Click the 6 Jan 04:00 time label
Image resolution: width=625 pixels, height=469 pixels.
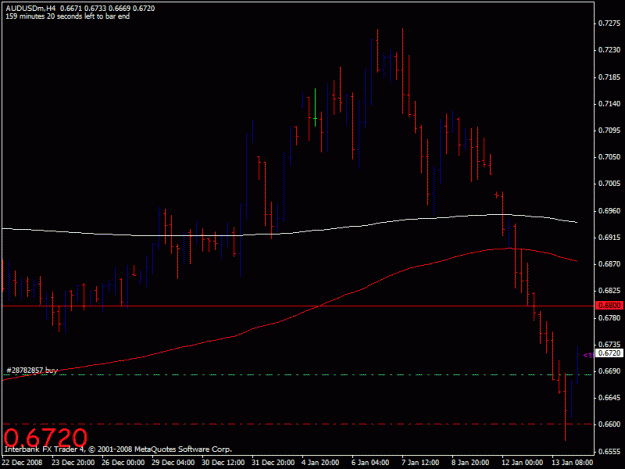370,463
